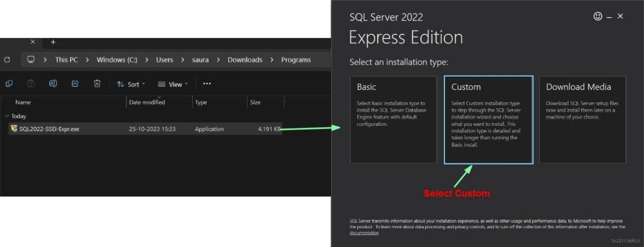Open the documentation link in installer
This screenshot has height=247, width=644.
364,233
